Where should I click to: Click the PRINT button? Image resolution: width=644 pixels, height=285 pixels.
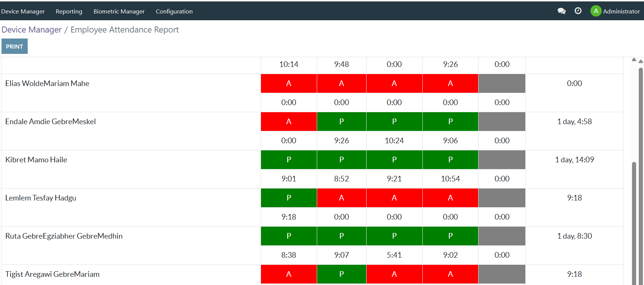(15, 46)
